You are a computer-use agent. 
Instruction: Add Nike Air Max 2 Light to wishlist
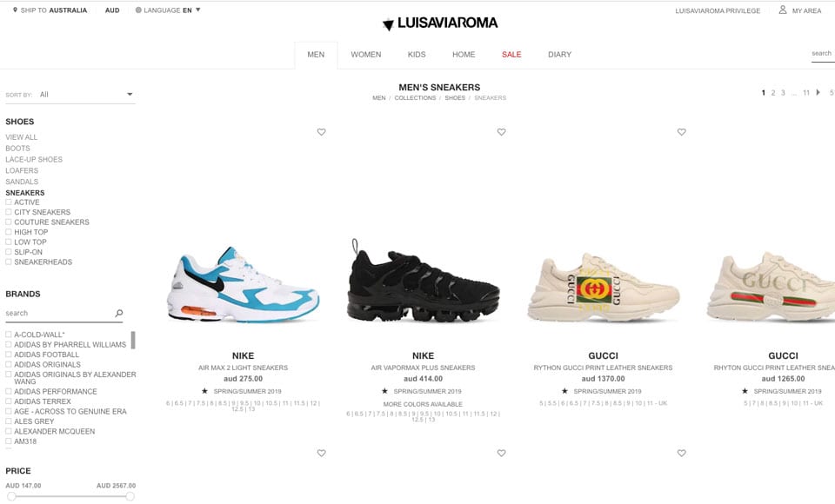coord(321,132)
